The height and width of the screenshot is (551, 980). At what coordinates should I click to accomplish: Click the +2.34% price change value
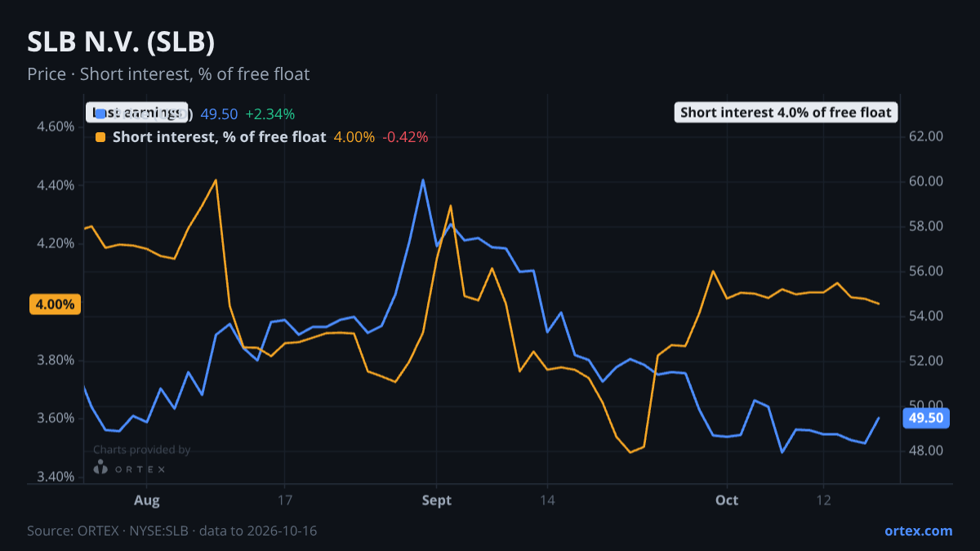click(270, 113)
